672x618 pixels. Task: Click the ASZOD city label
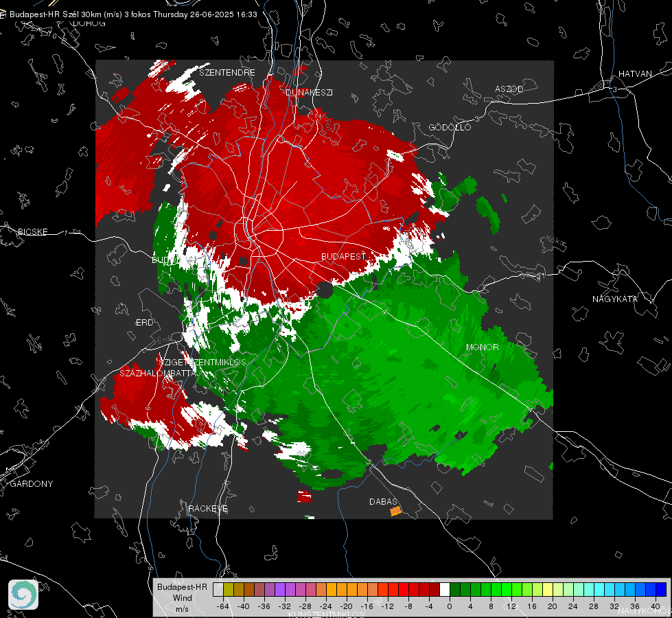click(x=509, y=89)
